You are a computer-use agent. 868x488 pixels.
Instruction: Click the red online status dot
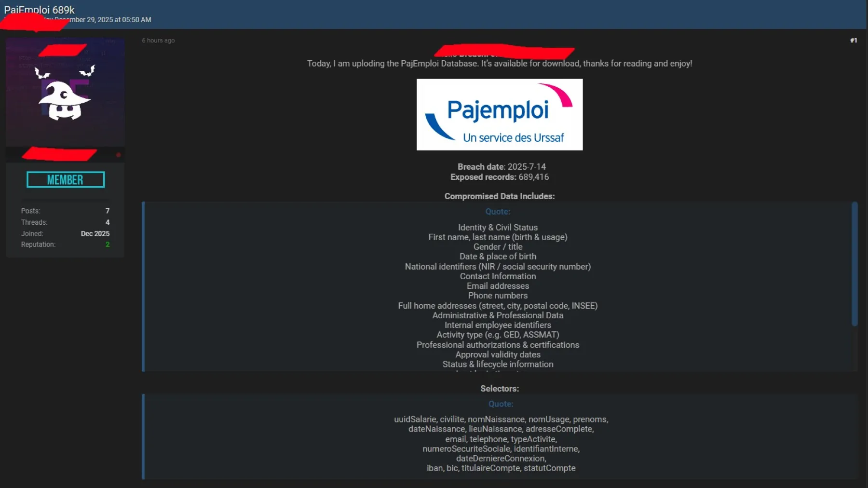coord(118,155)
